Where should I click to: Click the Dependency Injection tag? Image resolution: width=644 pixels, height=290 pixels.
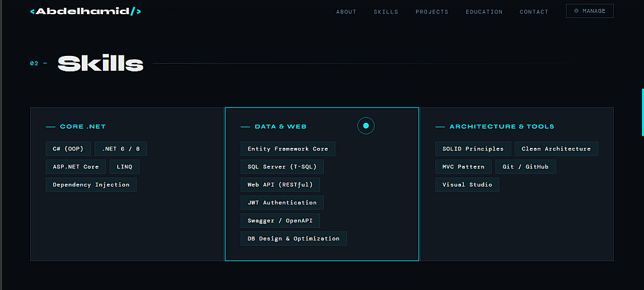pyautogui.click(x=91, y=185)
